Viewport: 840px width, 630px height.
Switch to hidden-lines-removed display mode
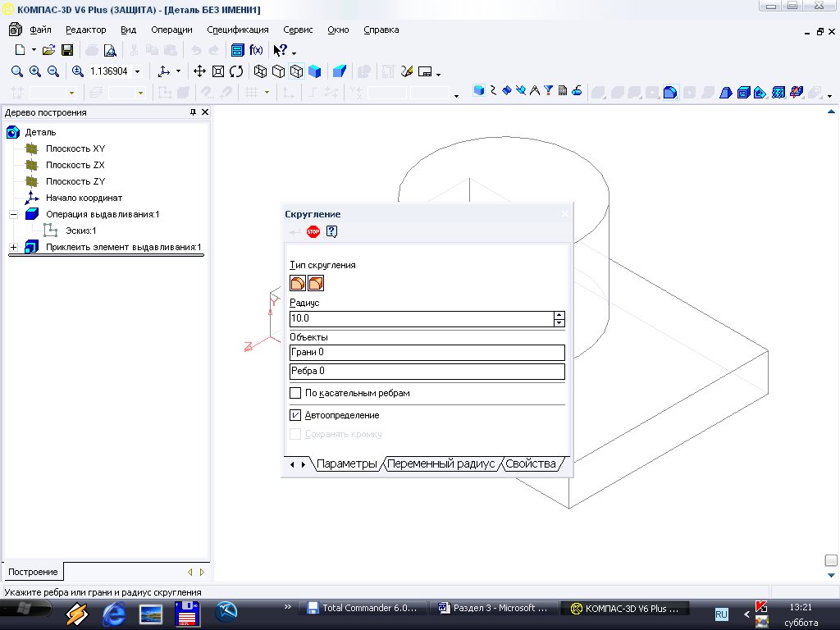point(279,71)
